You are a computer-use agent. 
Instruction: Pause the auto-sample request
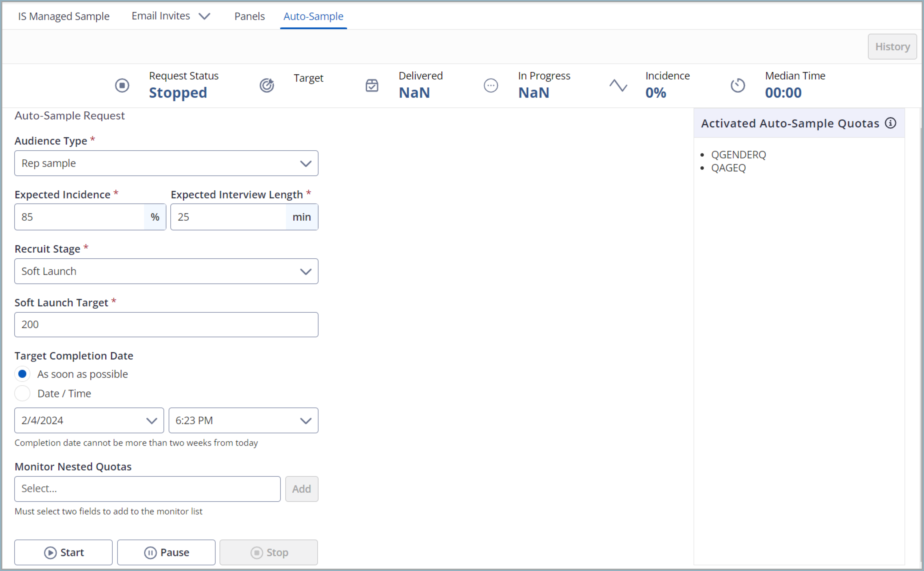pyautogui.click(x=166, y=552)
